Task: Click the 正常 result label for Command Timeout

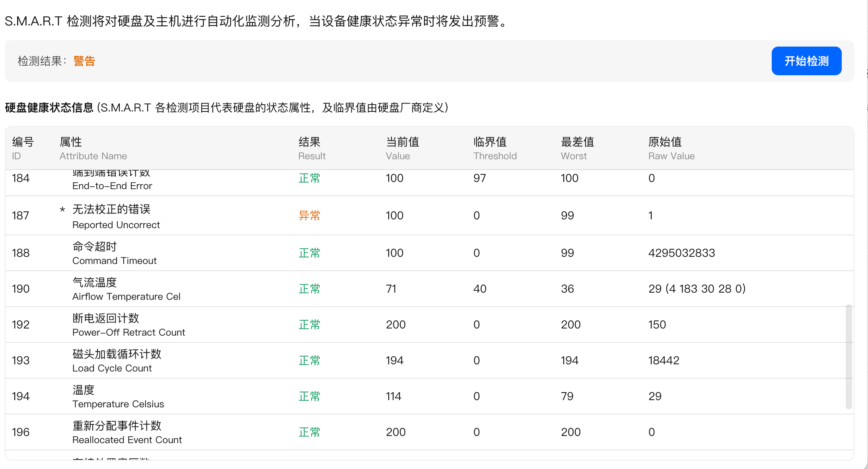Action: coord(309,252)
